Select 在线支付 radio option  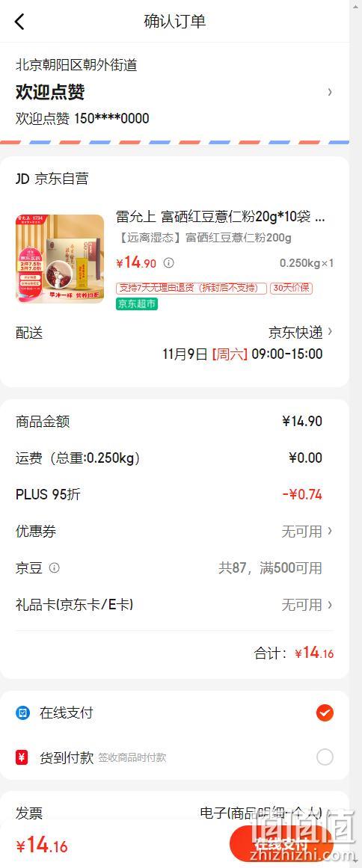[x=325, y=713]
